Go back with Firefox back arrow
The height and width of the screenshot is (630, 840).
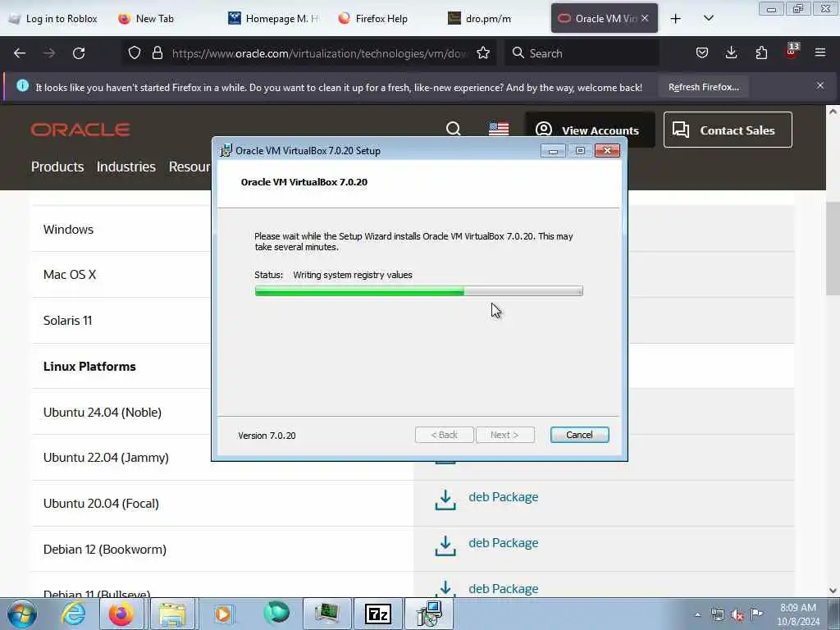click(x=20, y=53)
